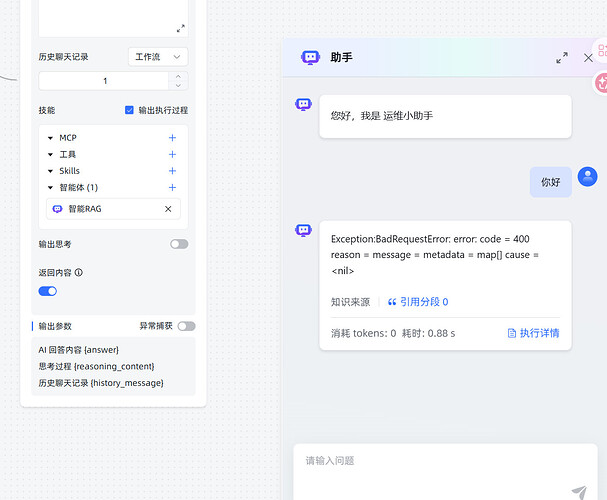Image resolution: width=607 pixels, height=500 pixels.
Task: Click plus icon next to 工具
Action: 172,155
